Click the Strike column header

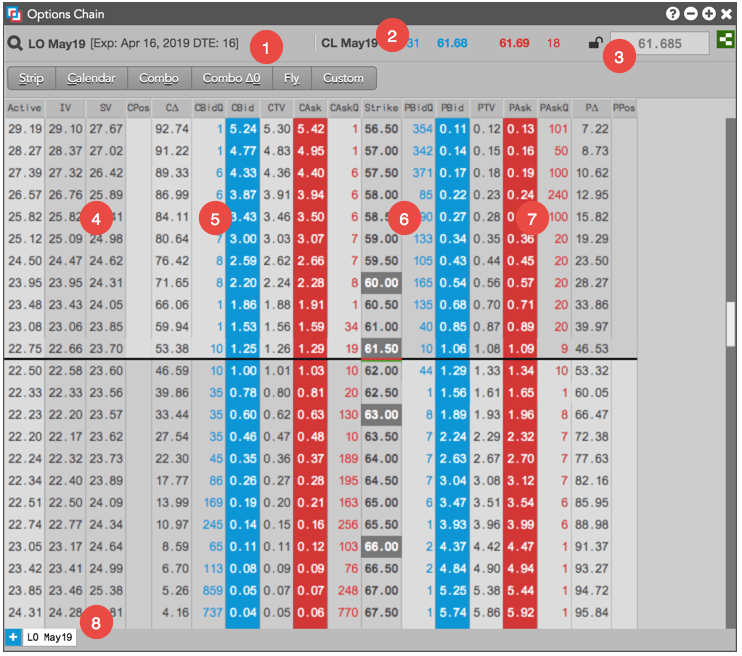(381, 108)
